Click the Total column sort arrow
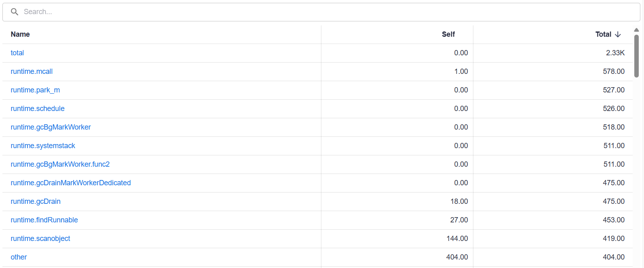This screenshot has width=644, height=268. coord(618,35)
